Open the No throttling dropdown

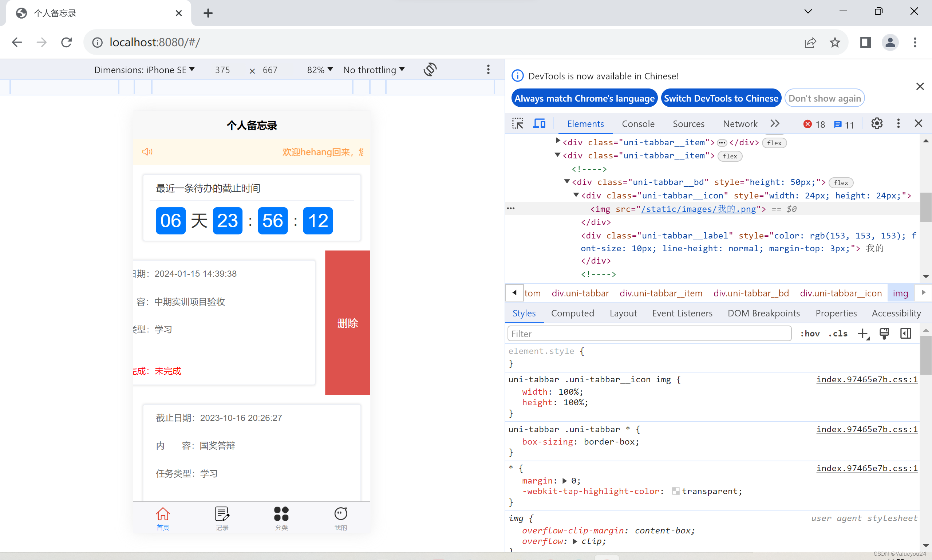click(x=374, y=70)
